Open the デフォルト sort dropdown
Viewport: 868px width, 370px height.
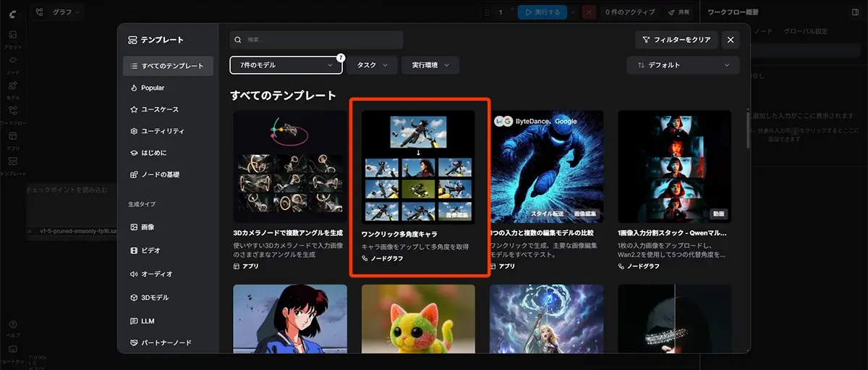point(683,65)
